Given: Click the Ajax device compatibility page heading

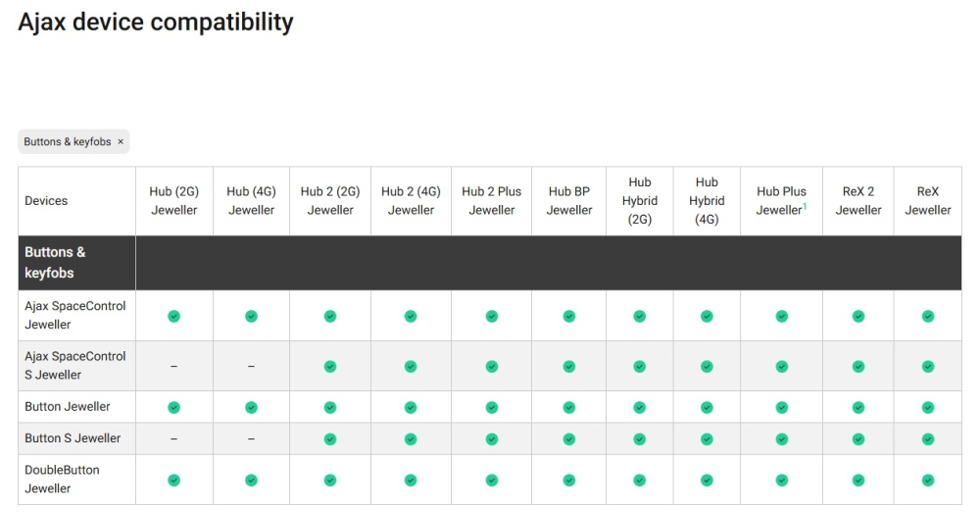Looking at the screenshot, I should coord(156,22).
